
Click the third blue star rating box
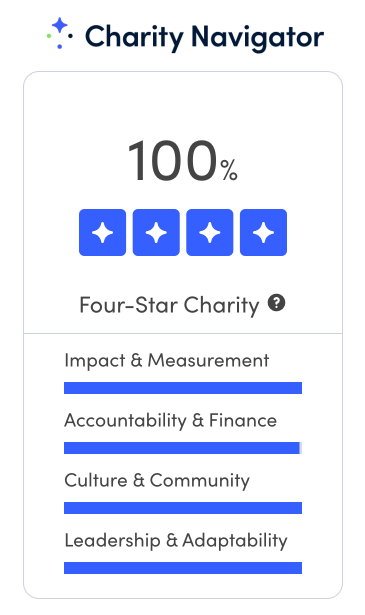coord(210,233)
